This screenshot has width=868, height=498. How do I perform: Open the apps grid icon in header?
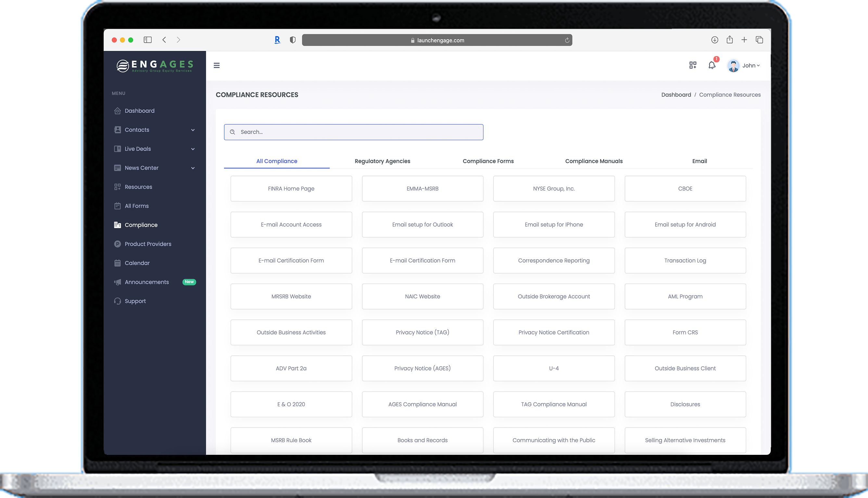pos(693,65)
